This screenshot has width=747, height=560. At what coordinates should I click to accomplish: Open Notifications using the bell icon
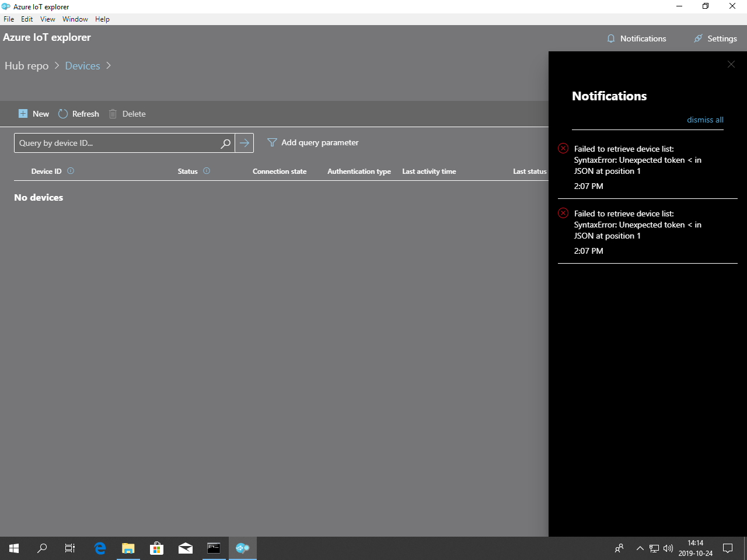click(611, 38)
